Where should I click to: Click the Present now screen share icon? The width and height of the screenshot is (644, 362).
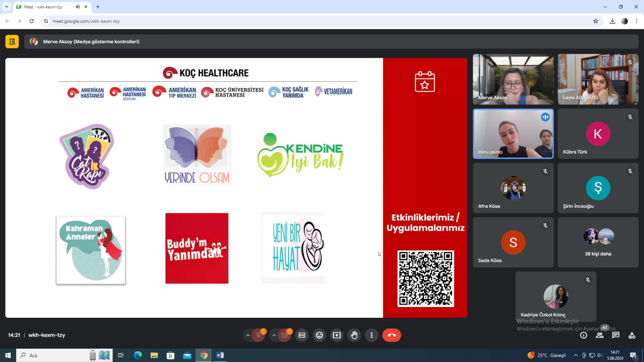coord(337,335)
